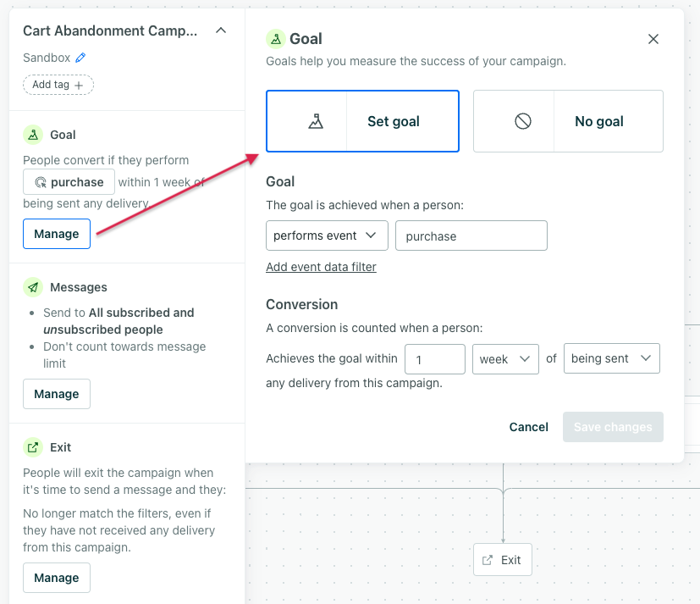Collapse the Cart Abandonment Campaign panel
Screen dimensions: 700x604
221,30
